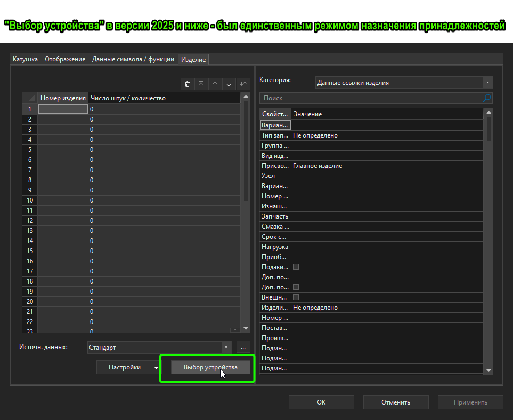
Task: Select row header number 5
Action: pos(30,150)
